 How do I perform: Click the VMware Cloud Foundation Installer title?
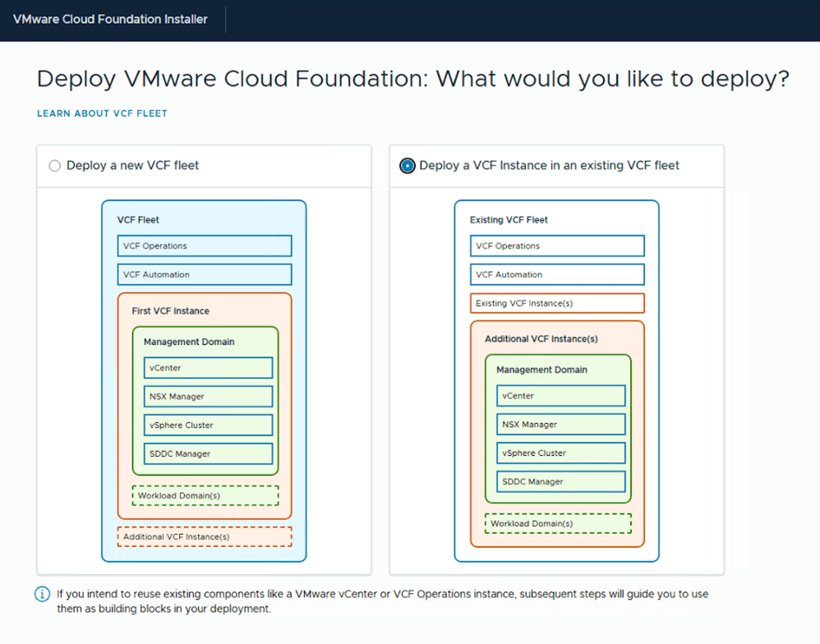click(110, 19)
